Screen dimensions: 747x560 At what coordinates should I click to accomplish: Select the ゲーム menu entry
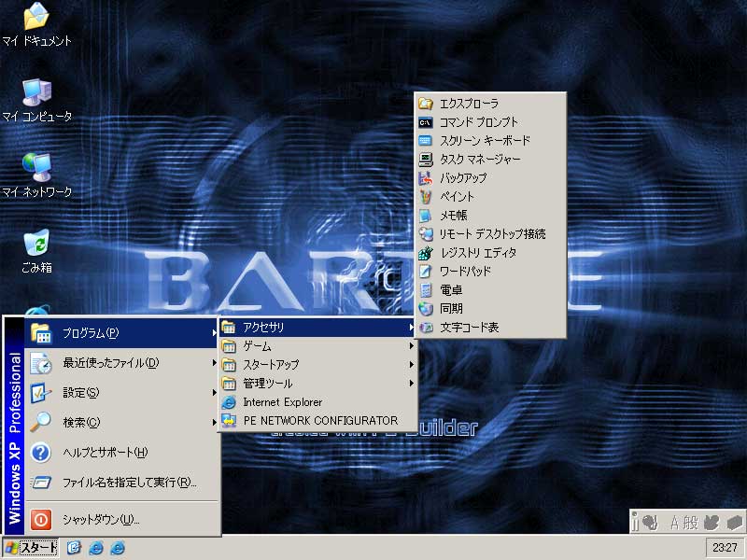[x=317, y=346]
